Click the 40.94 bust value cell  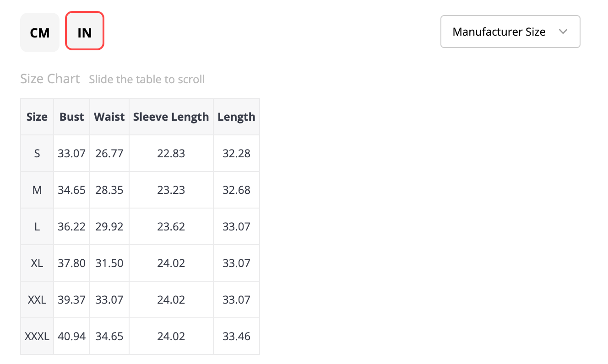pos(71,336)
